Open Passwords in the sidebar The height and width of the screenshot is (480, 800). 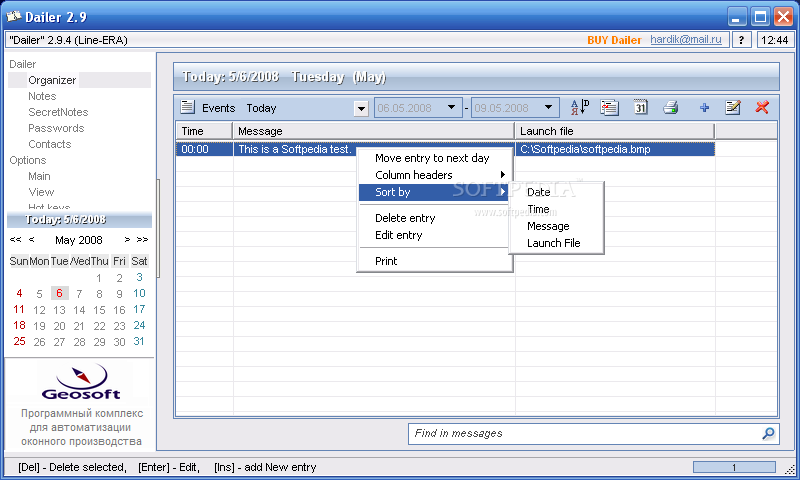pyautogui.click(x=56, y=128)
